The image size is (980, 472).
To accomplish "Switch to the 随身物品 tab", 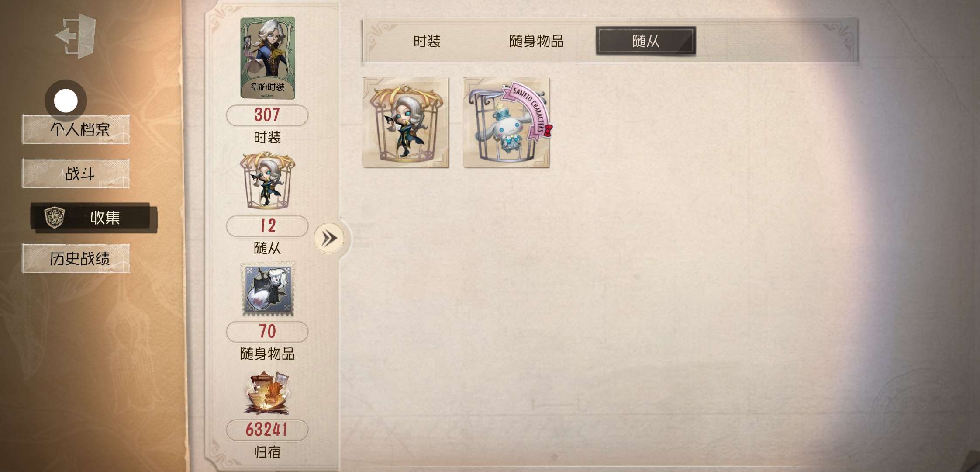I will (536, 41).
